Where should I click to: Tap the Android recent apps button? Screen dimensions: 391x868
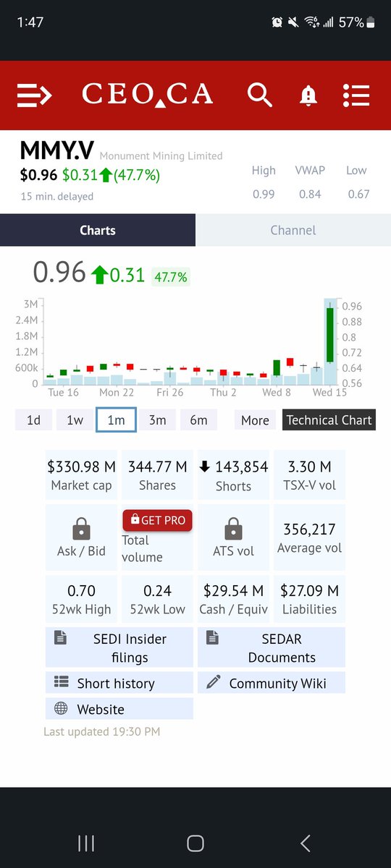click(x=86, y=843)
